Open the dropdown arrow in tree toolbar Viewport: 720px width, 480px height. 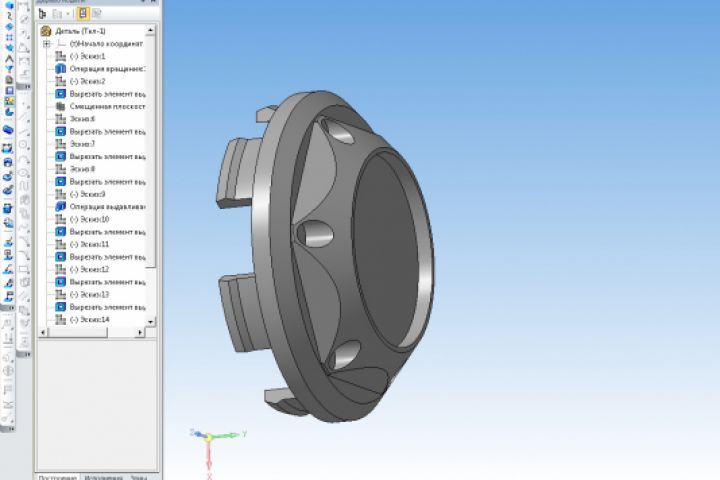[68, 14]
